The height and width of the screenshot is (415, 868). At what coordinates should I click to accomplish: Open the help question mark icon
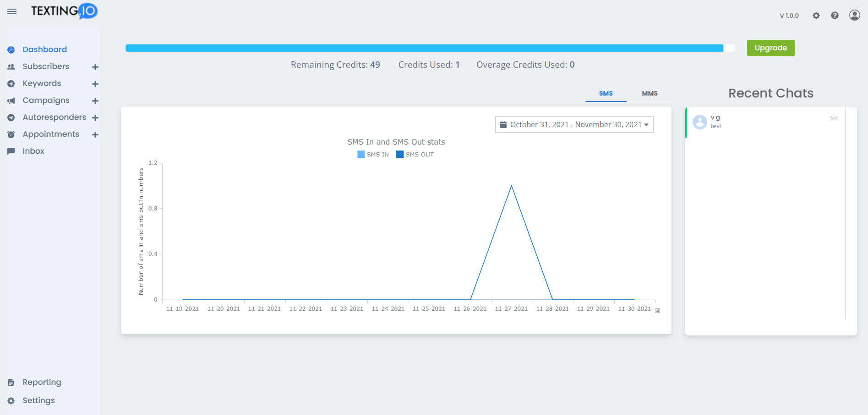835,16
